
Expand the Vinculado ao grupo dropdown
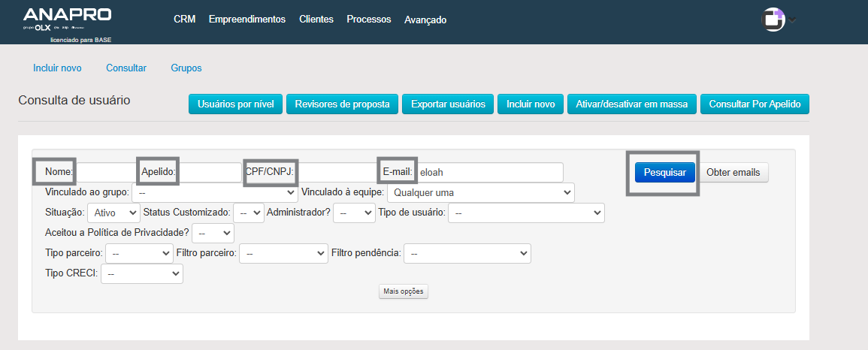(x=214, y=193)
